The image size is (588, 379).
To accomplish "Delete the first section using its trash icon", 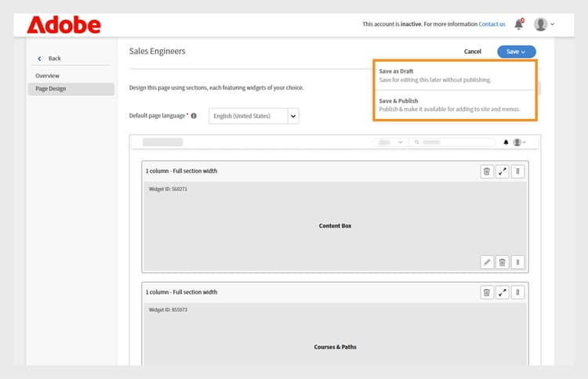I will point(487,171).
